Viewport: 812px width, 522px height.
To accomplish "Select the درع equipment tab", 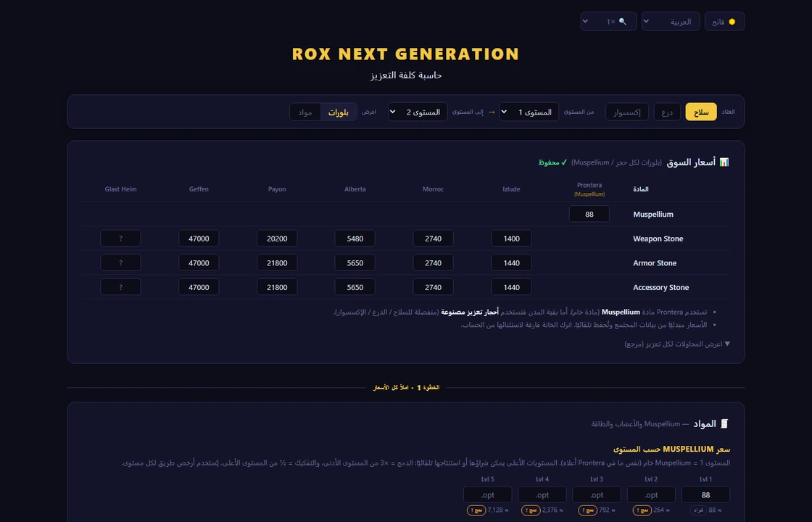I will (667, 112).
